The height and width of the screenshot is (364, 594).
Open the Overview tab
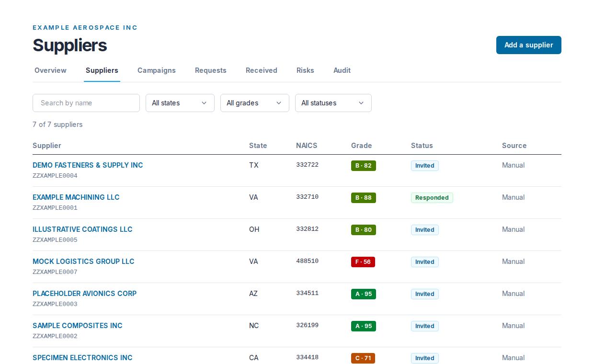50,70
